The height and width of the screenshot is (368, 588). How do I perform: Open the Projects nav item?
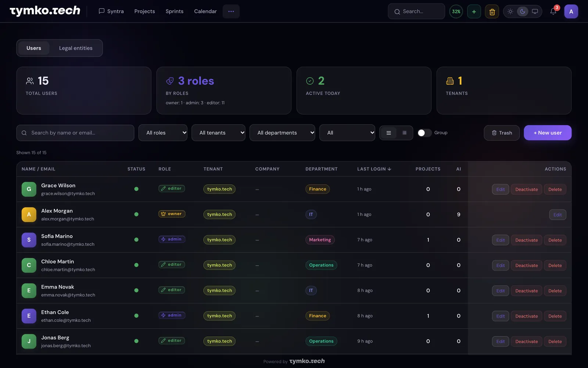(x=145, y=11)
